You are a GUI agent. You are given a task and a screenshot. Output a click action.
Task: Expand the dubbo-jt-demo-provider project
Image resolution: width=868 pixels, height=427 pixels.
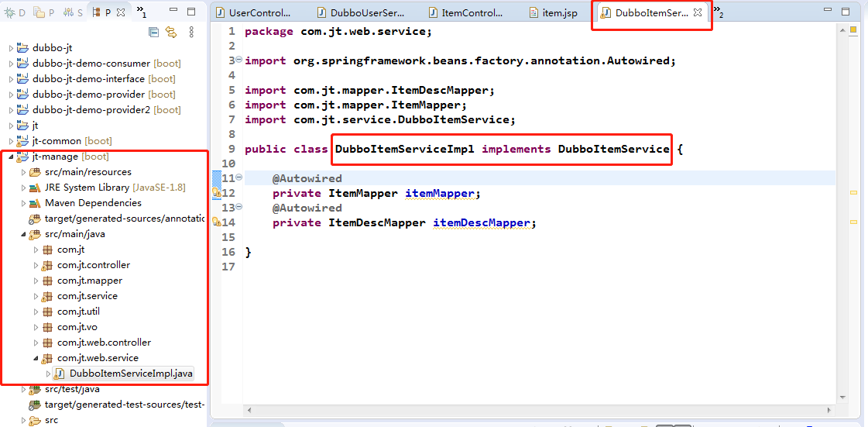pos(11,95)
